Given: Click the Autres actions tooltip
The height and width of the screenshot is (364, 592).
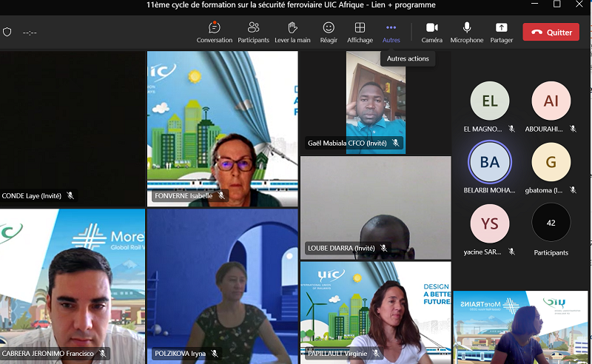Looking at the screenshot, I should 408,58.
